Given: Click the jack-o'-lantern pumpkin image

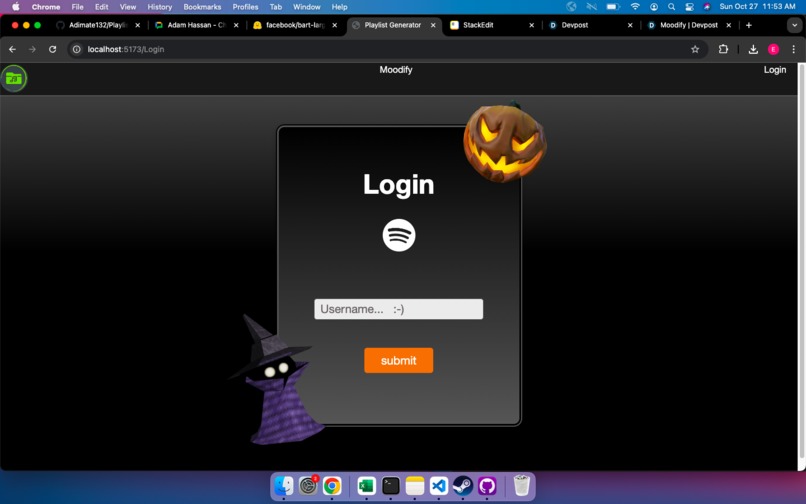Looking at the screenshot, I should (x=504, y=142).
